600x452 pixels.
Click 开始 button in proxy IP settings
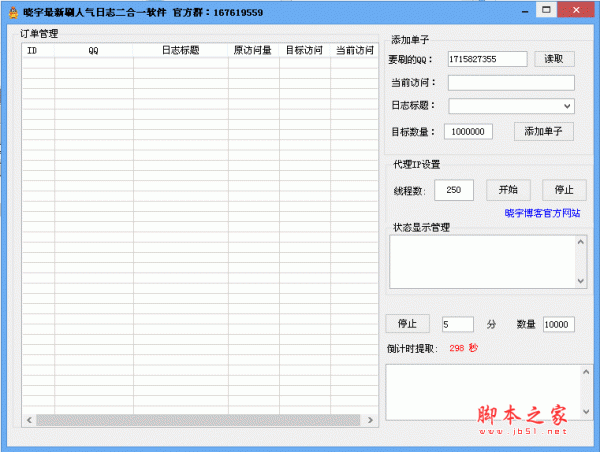point(508,190)
